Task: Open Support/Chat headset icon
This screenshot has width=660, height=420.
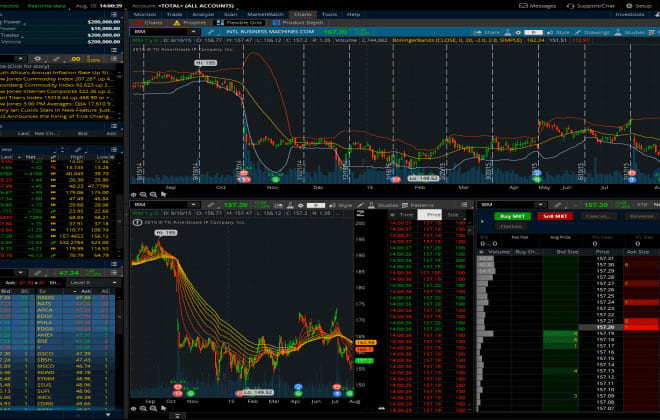Action: click(x=570, y=6)
